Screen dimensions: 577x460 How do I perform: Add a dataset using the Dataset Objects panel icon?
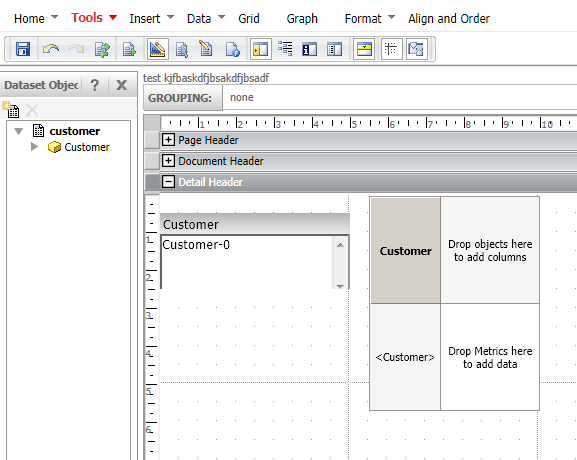pyautogui.click(x=11, y=110)
